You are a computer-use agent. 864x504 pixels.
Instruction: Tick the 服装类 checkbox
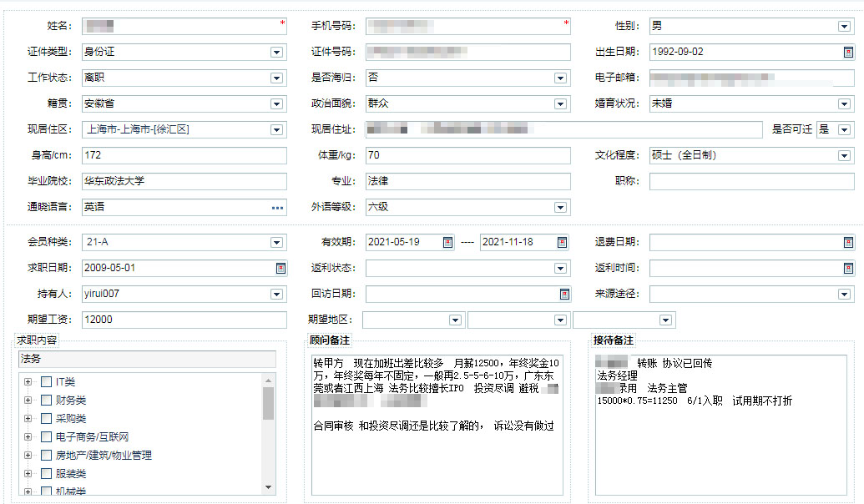click(46, 474)
